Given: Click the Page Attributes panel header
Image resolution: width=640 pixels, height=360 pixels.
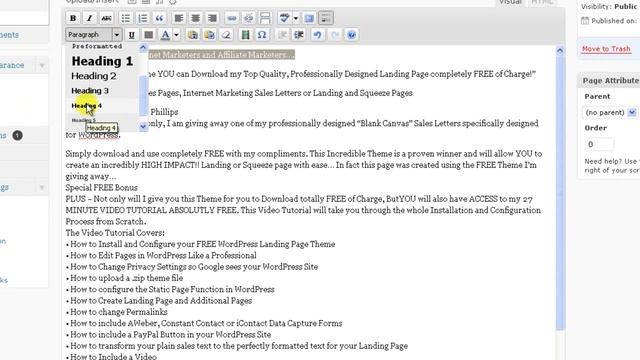Looking at the screenshot, I should (x=609, y=81).
